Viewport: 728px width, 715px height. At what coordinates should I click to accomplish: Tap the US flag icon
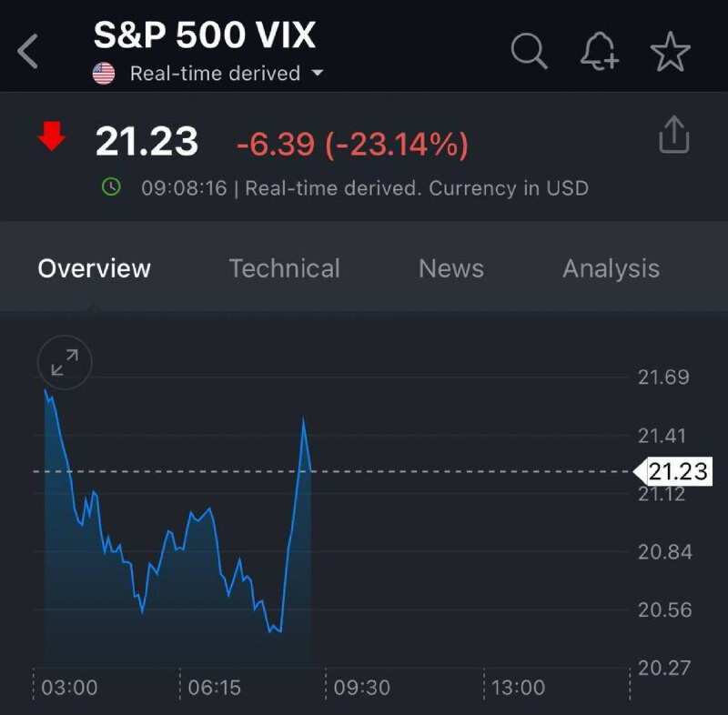pos(104,74)
